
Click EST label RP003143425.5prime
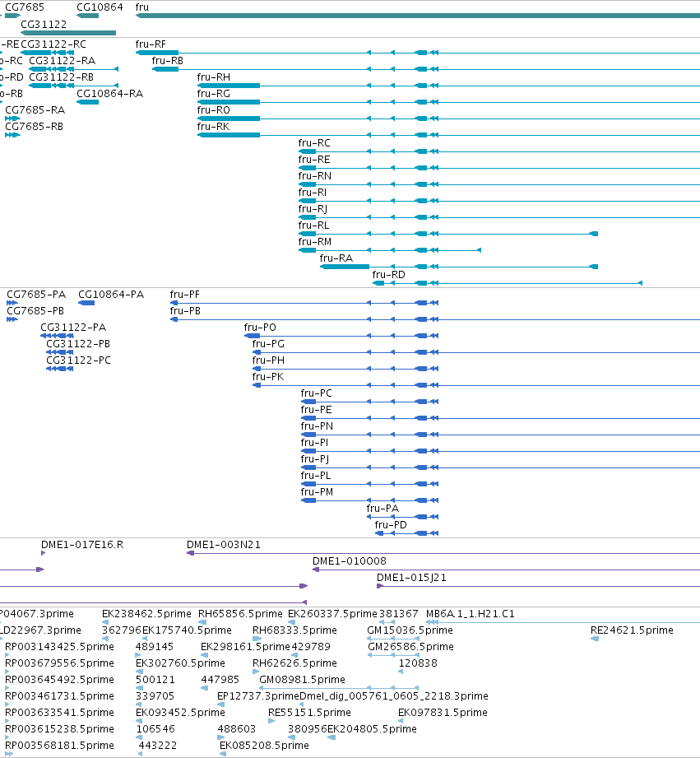[x=59, y=646]
